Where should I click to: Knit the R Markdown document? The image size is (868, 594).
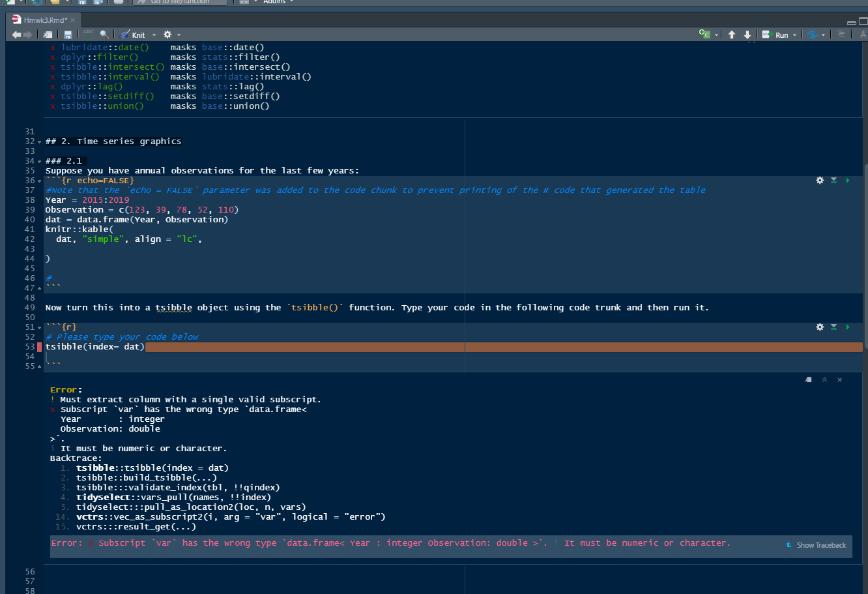point(132,35)
